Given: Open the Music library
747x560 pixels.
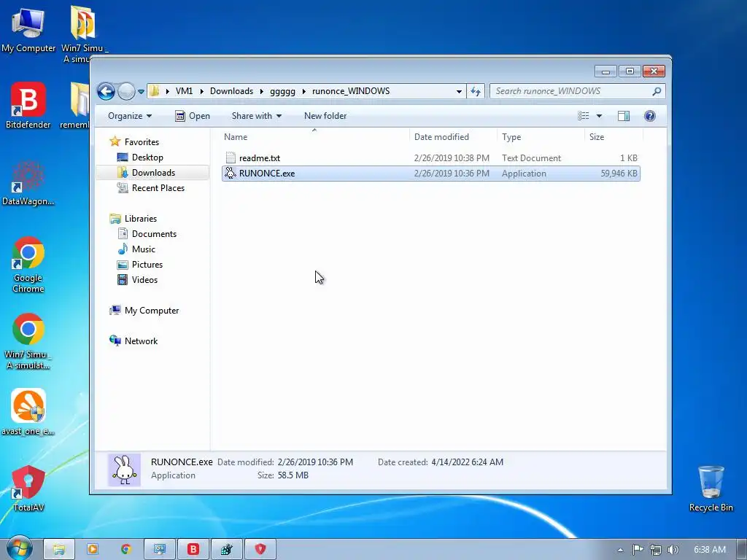Looking at the screenshot, I should click(144, 249).
